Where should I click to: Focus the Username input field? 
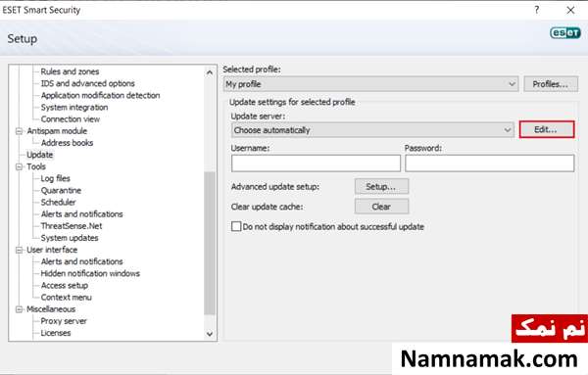316,164
